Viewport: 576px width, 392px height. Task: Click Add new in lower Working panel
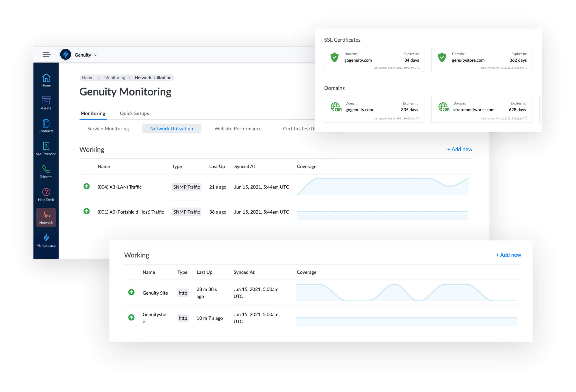[x=508, y=255]
